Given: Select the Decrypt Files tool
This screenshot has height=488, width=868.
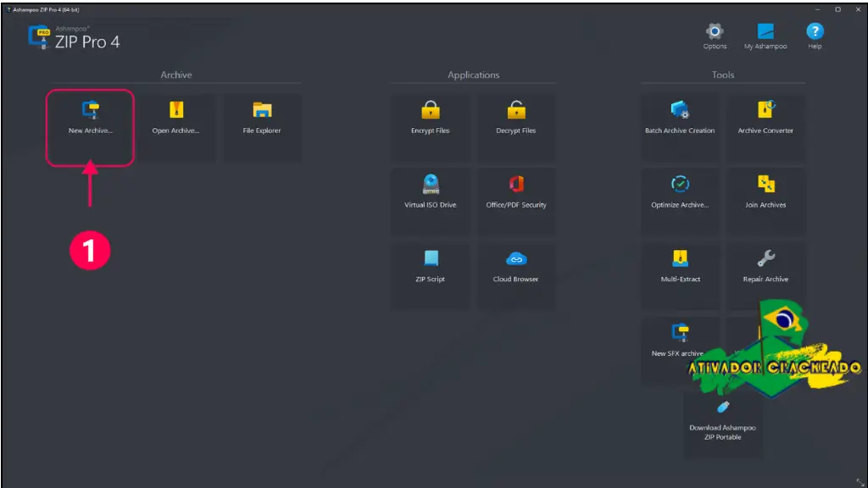Looking at the screenshot, I should (x=516, y=128).
